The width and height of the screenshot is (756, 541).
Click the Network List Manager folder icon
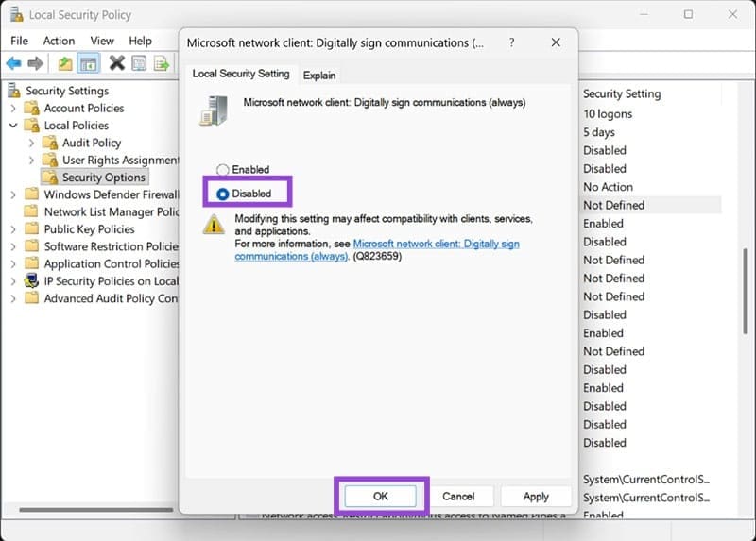32,211
